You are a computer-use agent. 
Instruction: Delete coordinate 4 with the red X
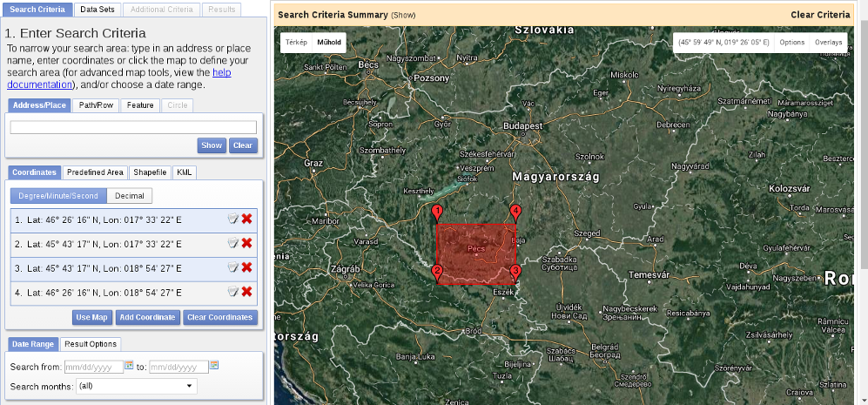[x=247, y=292]
